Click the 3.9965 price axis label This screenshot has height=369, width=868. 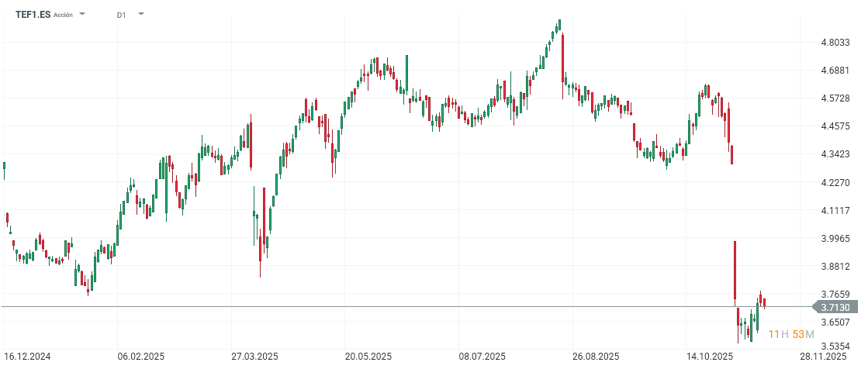click(836, 239)
